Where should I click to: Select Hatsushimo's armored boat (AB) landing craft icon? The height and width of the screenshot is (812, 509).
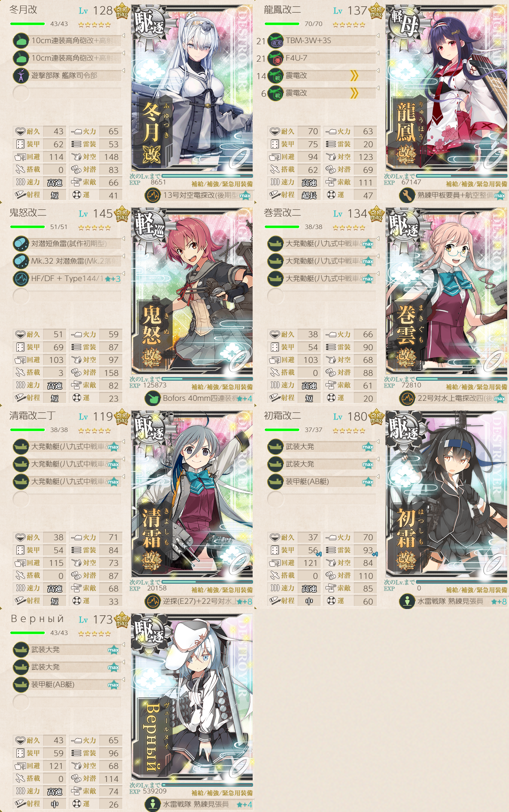276,481
